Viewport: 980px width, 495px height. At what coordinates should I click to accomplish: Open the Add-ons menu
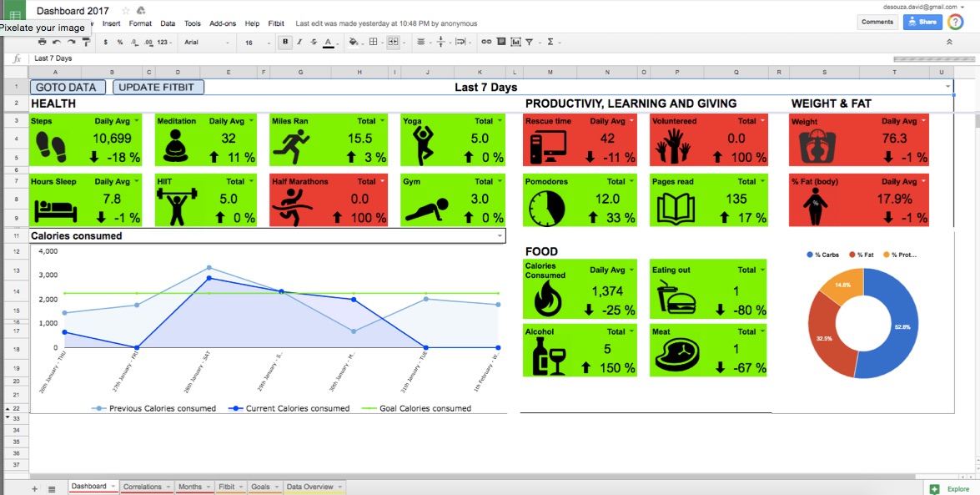click(x=223, y=23)
